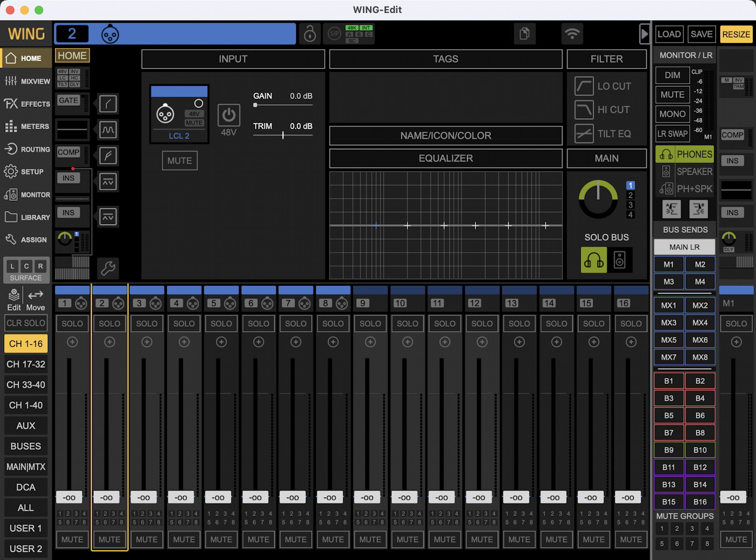Click the lock icon in top bar
756x560 pixels.
pos(310,34)
